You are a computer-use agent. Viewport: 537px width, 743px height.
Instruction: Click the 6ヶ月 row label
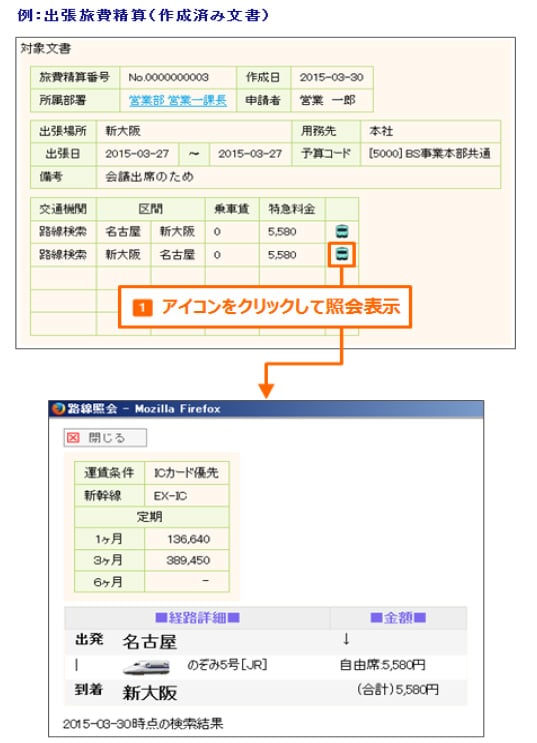pos(109,581)
